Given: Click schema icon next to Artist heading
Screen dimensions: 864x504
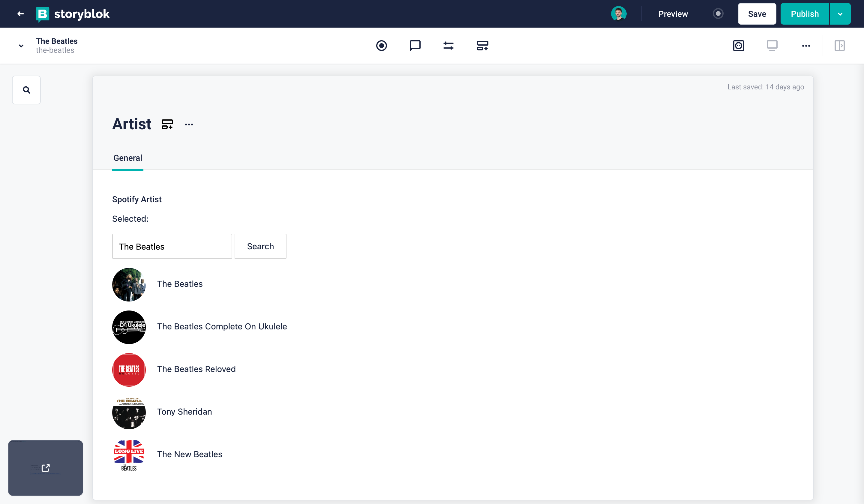Looking at the screenshot, I should (x=167, y=124).
